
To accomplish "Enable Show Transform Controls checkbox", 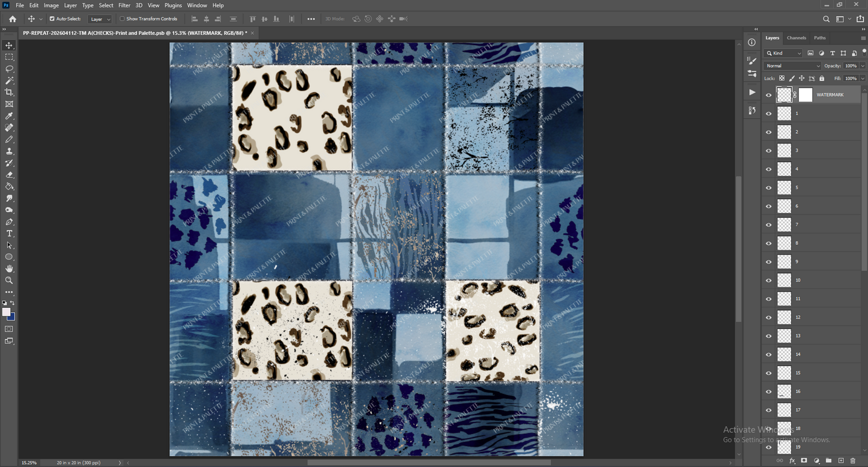I will coord(122,19).
